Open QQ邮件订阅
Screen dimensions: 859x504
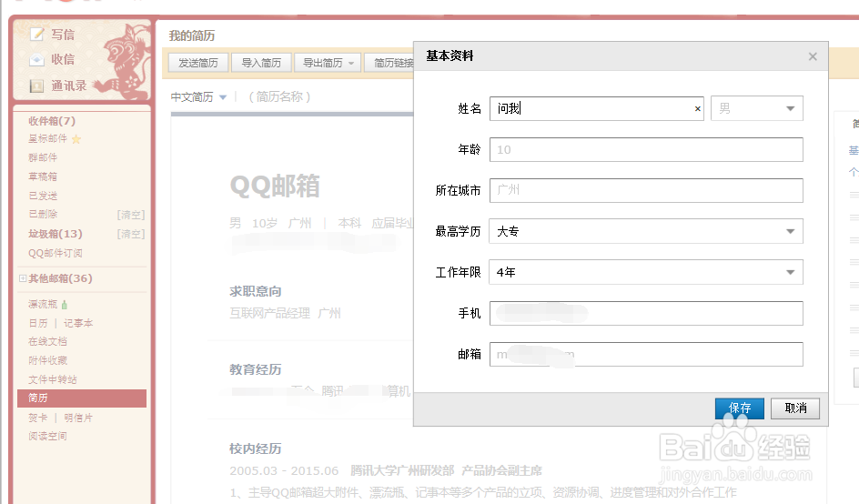56,253
